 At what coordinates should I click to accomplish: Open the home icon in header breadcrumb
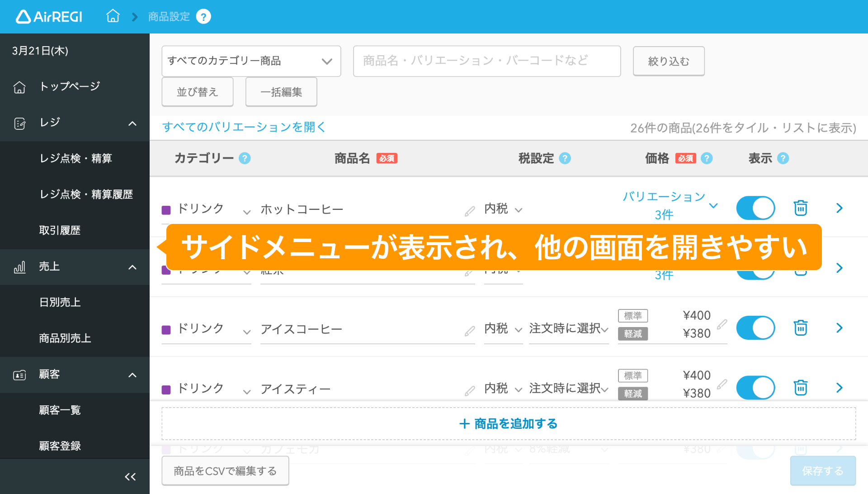click(x=113, y=16)
